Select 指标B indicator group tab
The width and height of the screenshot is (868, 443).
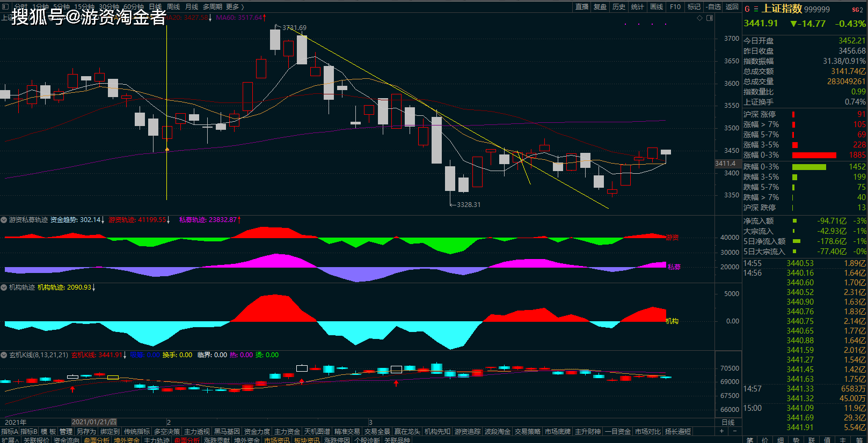click(29, 432)
